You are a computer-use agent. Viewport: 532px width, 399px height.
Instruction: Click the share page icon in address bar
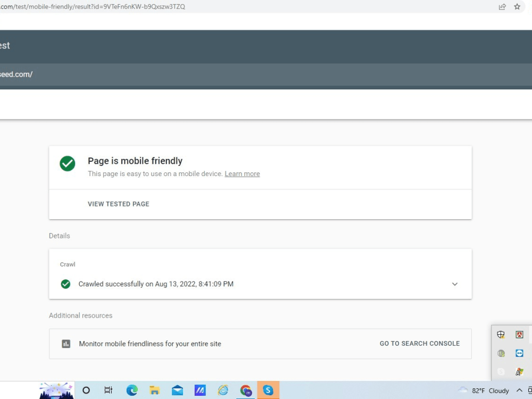(x=502, y=7)
